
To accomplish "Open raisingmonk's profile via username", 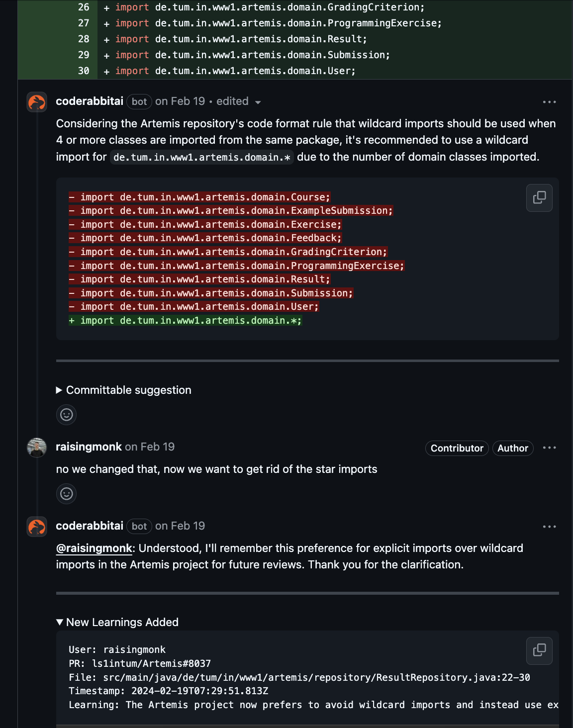I will [x=89, y=447].
